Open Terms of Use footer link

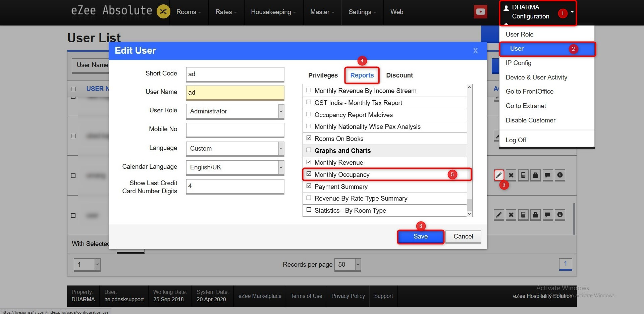click(x=306, y=296)
